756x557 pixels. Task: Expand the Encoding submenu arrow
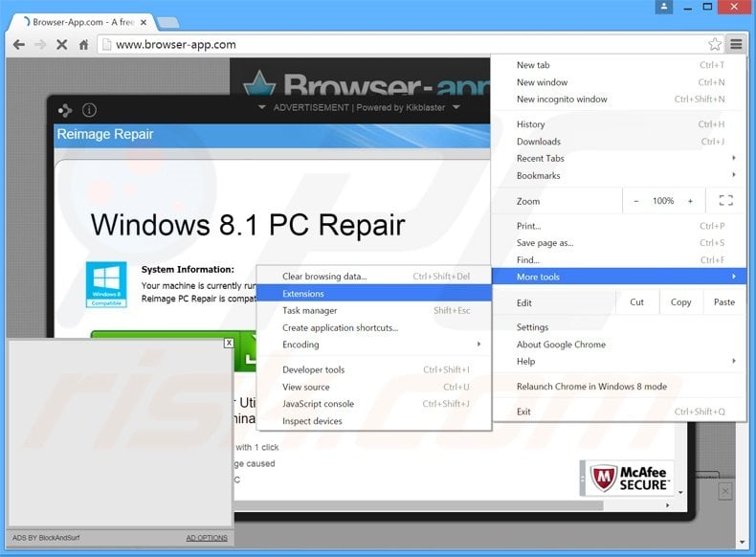pos(478,344)
